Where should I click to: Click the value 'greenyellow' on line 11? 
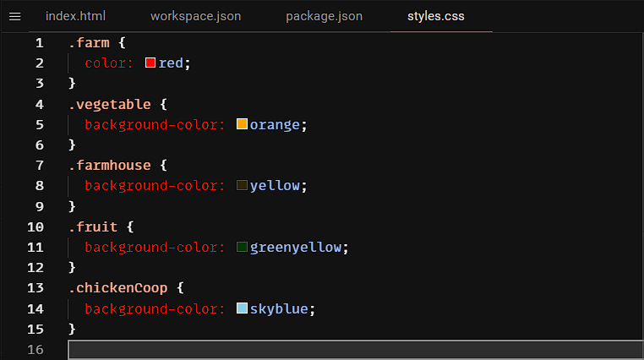click(296, 248)
